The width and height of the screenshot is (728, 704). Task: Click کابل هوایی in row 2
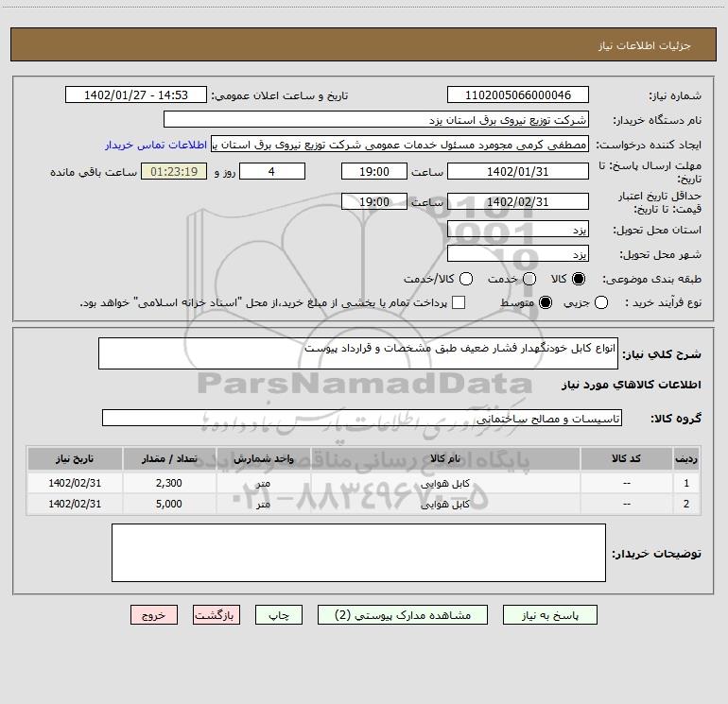pos(444,504)
